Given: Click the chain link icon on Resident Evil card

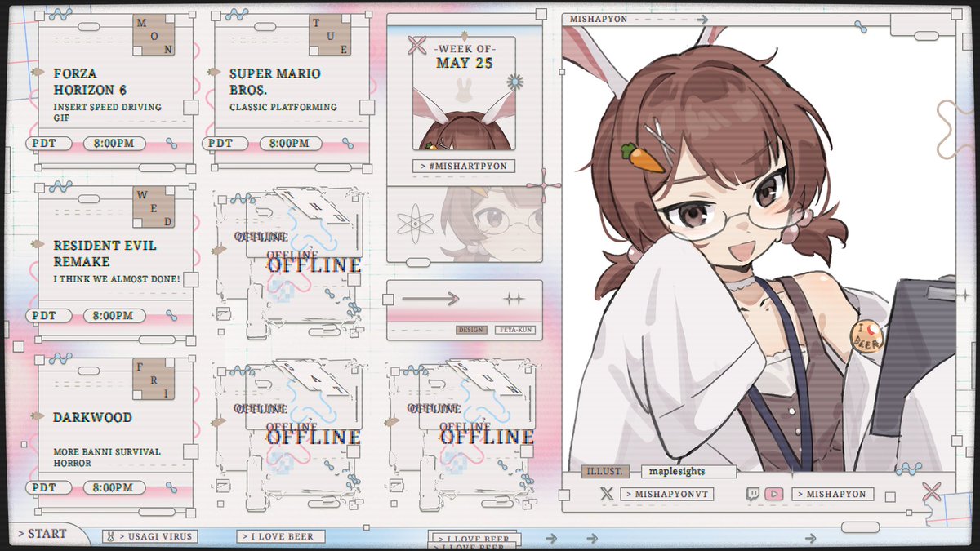Looking at the screenshot, I should tap(171, 315).
